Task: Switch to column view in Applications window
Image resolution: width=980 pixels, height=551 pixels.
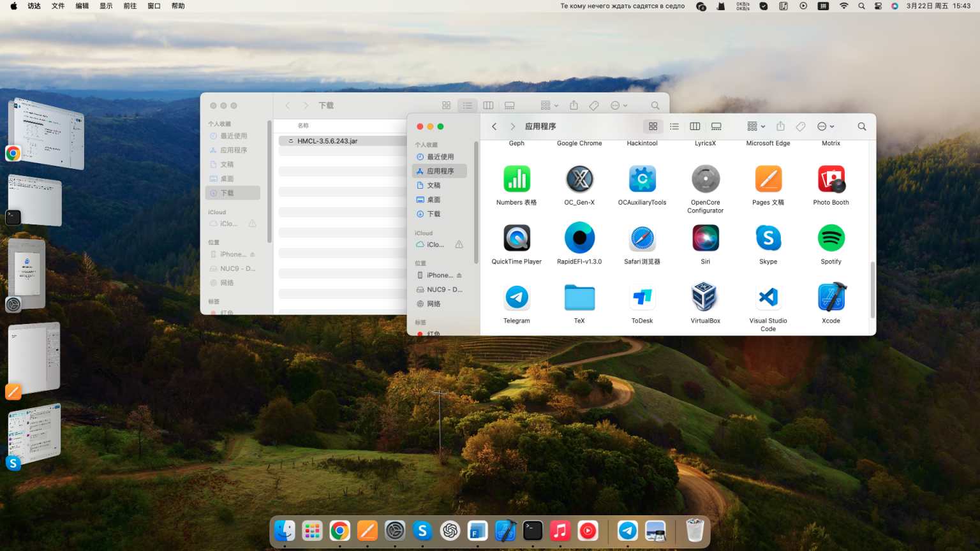Action: point(695,126)
